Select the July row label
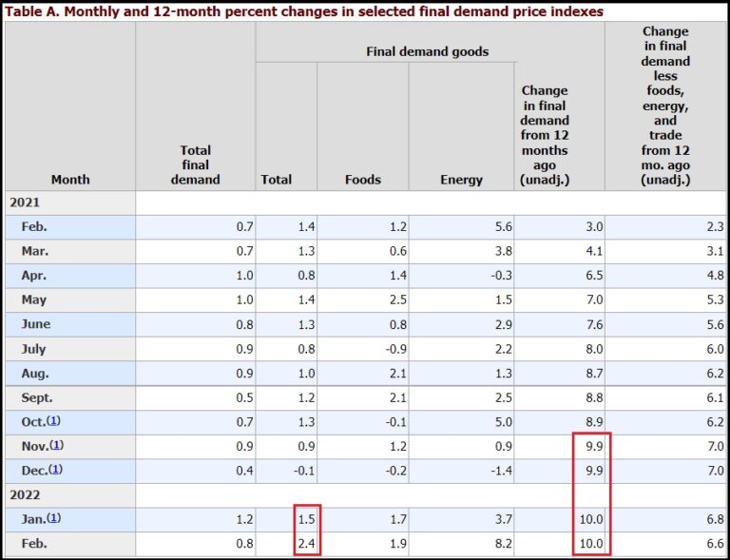730x560 pixels. coord(33,349)
